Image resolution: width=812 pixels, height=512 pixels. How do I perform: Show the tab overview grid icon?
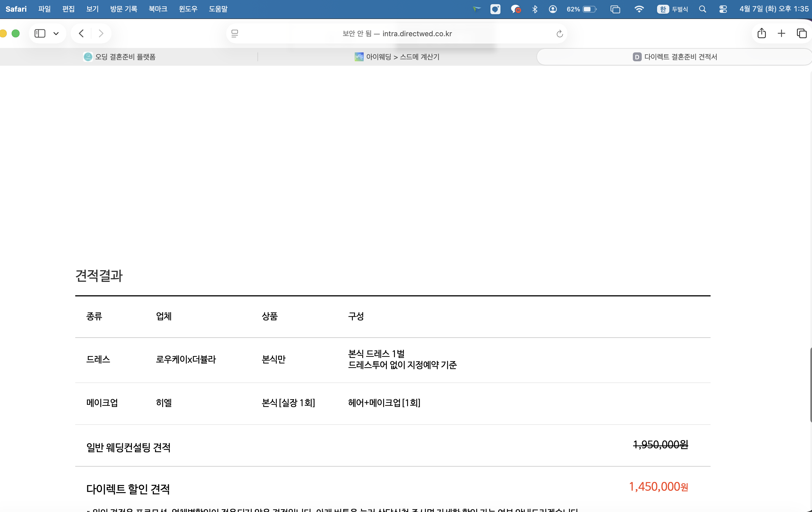(801, 33)
